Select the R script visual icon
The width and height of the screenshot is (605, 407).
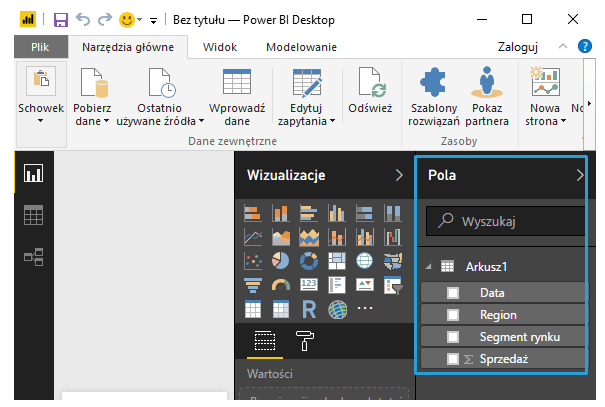pos(309,309)
